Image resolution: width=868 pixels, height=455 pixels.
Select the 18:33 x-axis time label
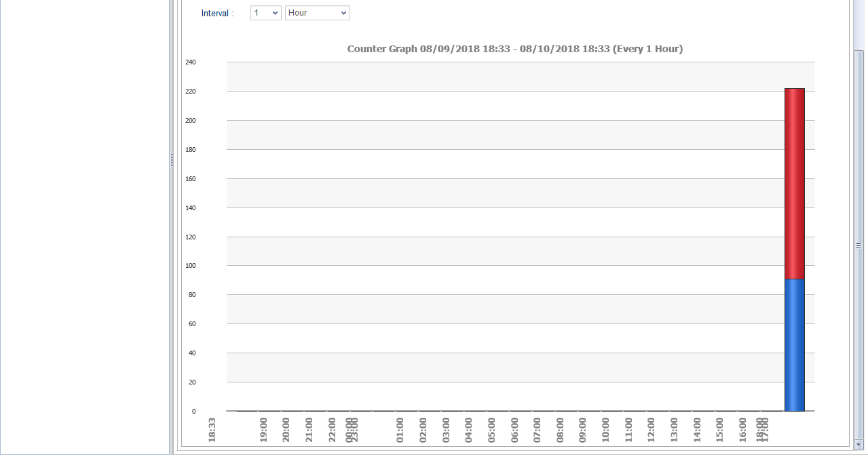pyautogui.click(x=212, y=430)
